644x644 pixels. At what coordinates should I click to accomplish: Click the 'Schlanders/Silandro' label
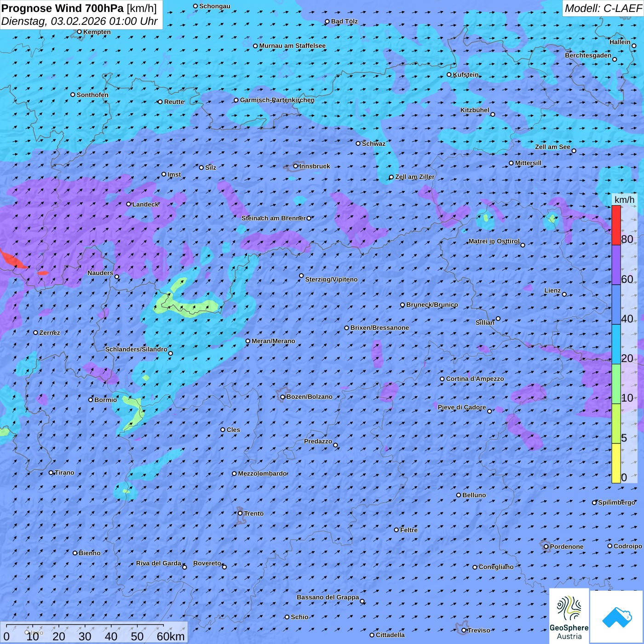(136, 349)
